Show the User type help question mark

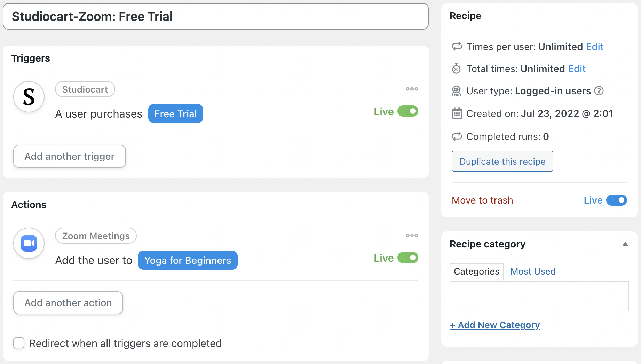tap(599, 91)
